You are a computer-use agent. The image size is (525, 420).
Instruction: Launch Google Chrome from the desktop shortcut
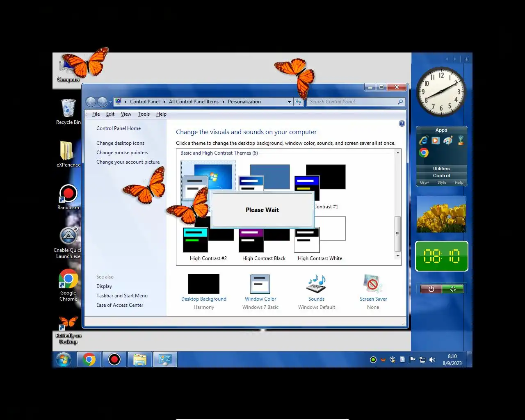coord(68,285)
